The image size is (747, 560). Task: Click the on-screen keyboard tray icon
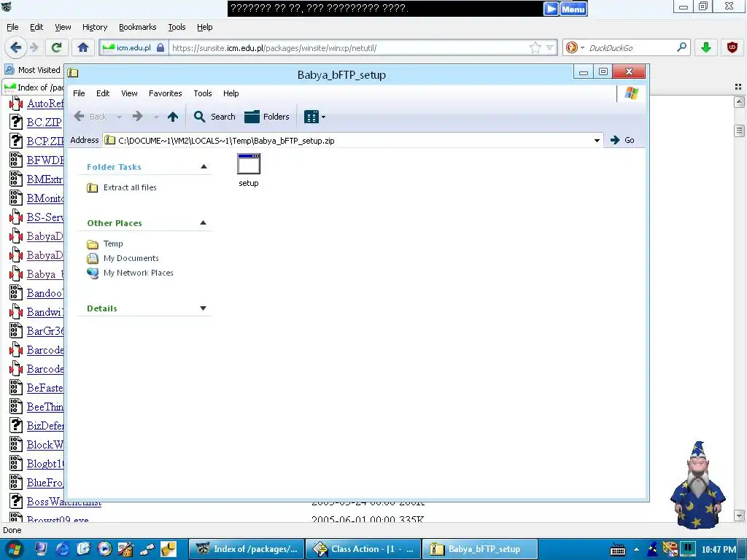[x=617, y=549]
